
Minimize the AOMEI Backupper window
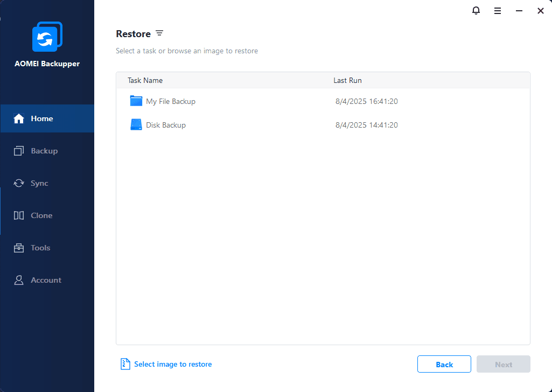click(519, 11)
